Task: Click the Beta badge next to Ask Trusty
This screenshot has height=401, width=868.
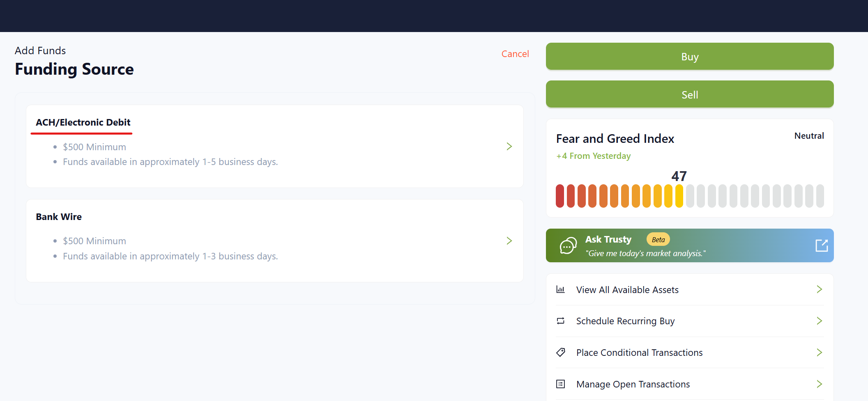Action: click(x=658, y=240)
